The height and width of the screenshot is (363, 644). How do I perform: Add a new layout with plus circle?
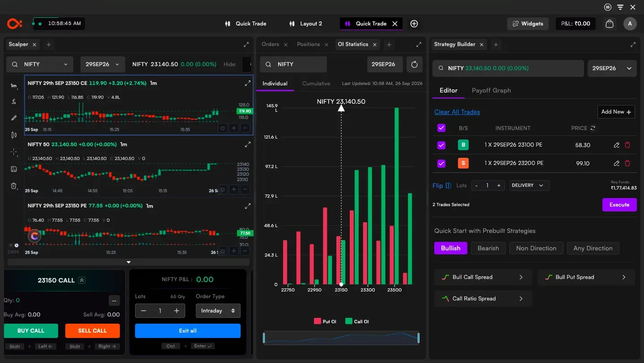414,24
